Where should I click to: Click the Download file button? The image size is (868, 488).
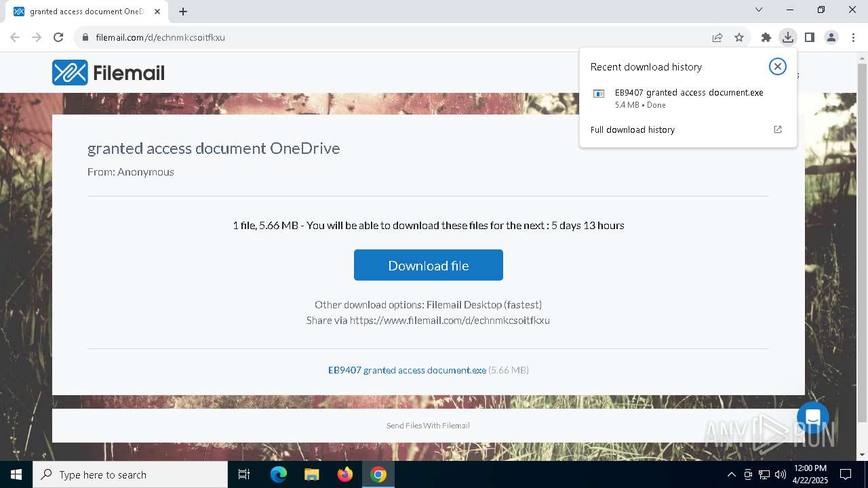click(x=429, y=265)
